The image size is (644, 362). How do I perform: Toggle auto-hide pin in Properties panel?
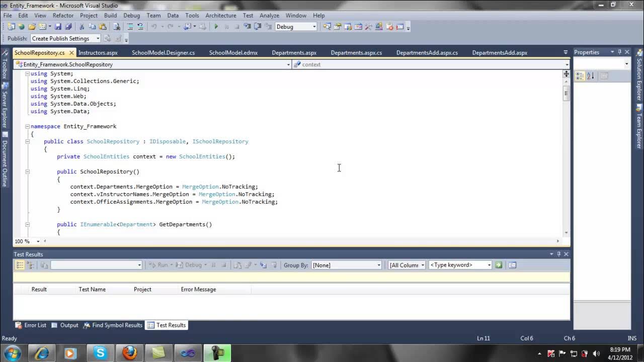coord(620,52)
